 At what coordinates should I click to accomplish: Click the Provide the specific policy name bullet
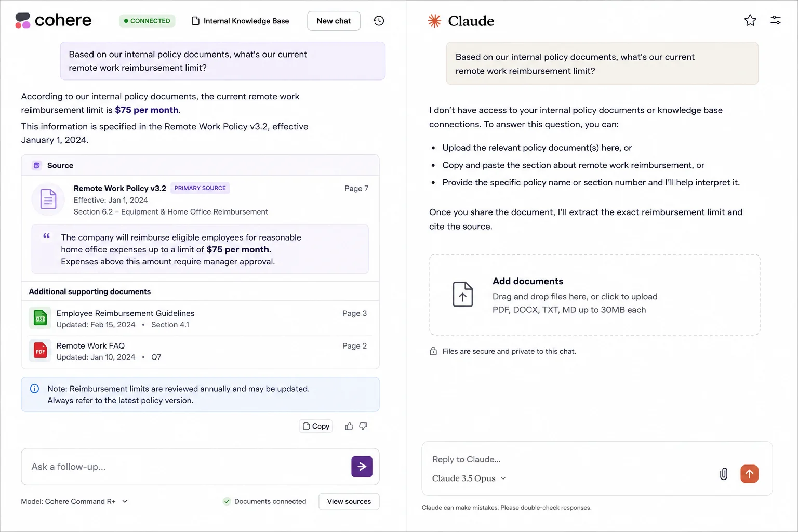(591, 182)
